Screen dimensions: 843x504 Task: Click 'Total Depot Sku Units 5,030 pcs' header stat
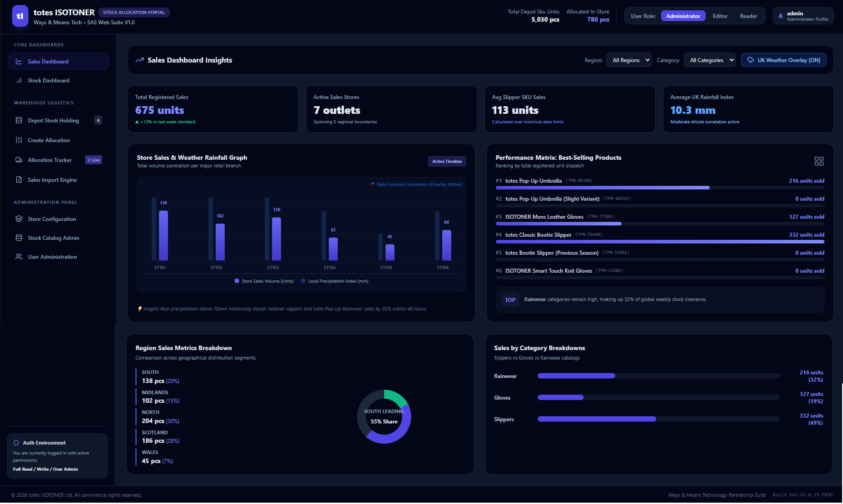click(x=534, y=16)
